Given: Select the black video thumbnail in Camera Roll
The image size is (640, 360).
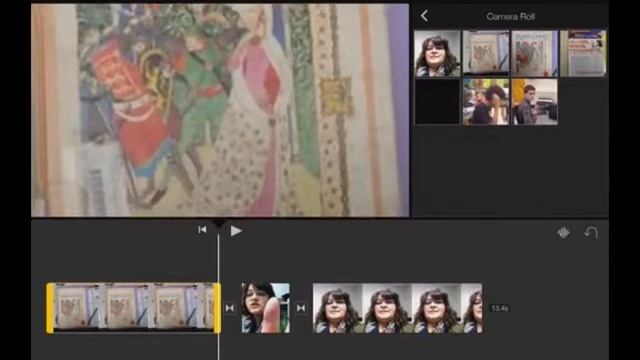Looking at the screenshot, I should 437,101.
